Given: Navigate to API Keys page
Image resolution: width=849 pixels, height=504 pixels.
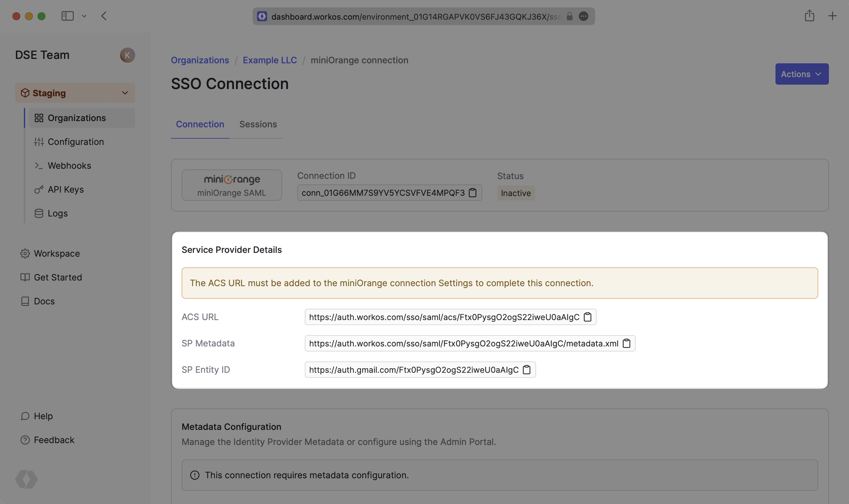Looking at the screenshot, I should [66, 189].
